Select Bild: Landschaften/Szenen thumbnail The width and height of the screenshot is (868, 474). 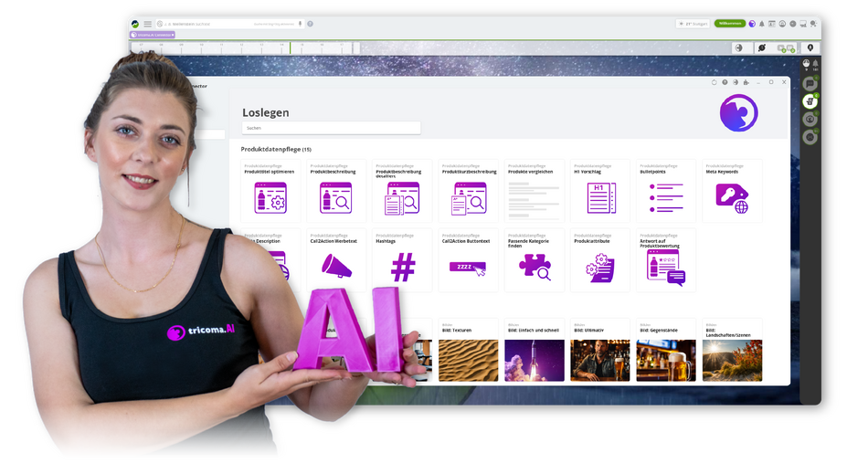coord(733,360)
